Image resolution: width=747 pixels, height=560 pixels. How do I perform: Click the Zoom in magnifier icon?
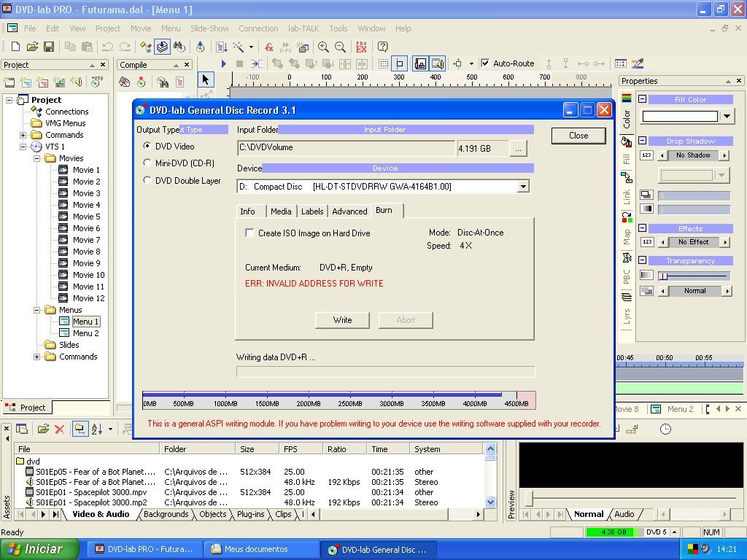[x=323, y=47]
